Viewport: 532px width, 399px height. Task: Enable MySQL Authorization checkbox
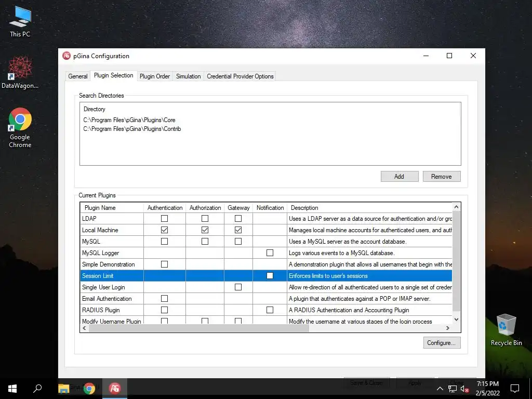pos(205,241)
